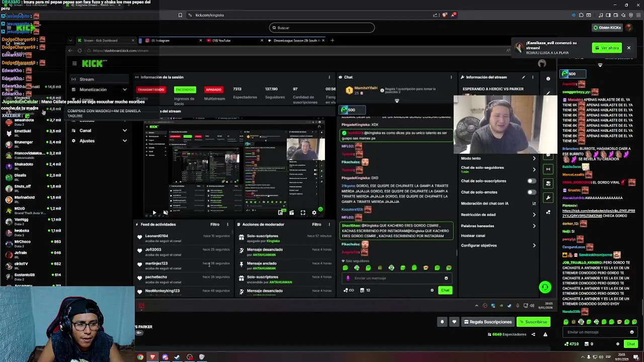
Task: Click Suscribirse button
Action: point(533,322)
